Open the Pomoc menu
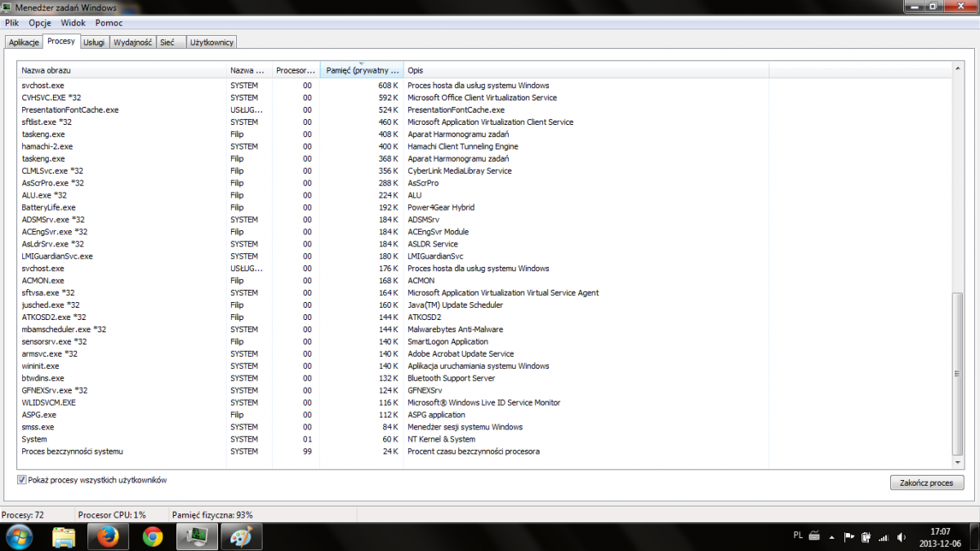980x551 pixels. coord(109,23)
